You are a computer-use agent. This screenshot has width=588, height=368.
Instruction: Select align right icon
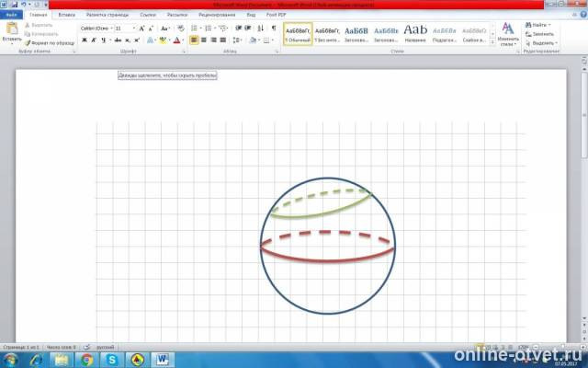click(213, 40)
